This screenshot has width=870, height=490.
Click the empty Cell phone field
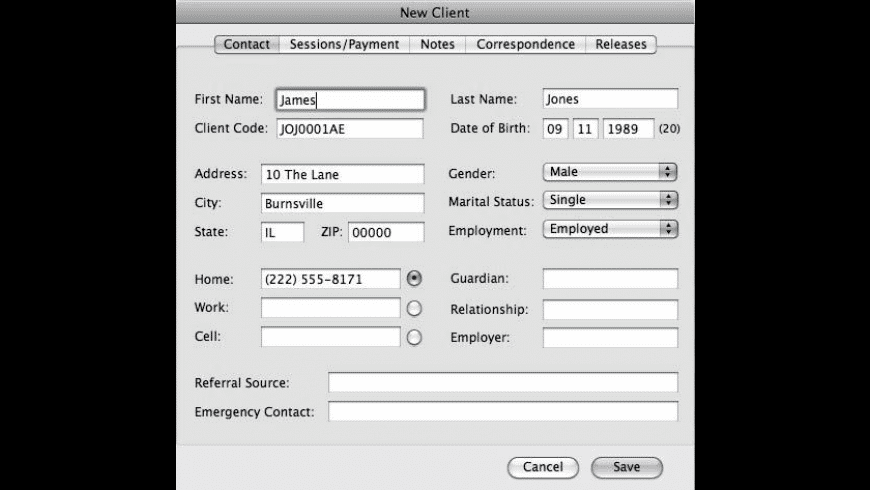click(x=331, y=337)
